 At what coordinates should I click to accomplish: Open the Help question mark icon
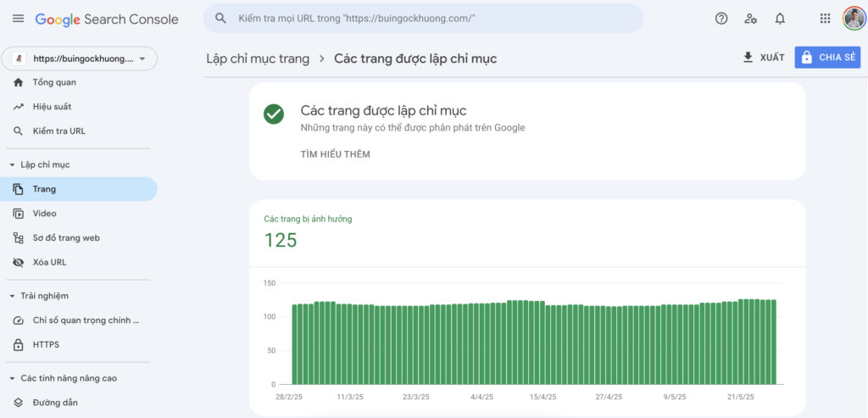721,19
